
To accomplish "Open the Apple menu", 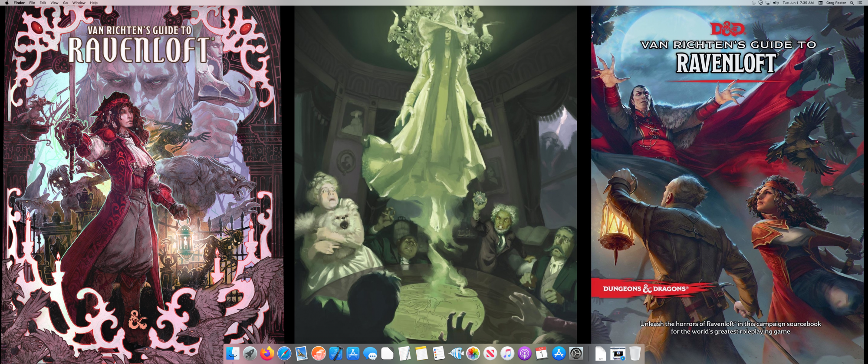I will pyautogui.click(x=7, y=3).
